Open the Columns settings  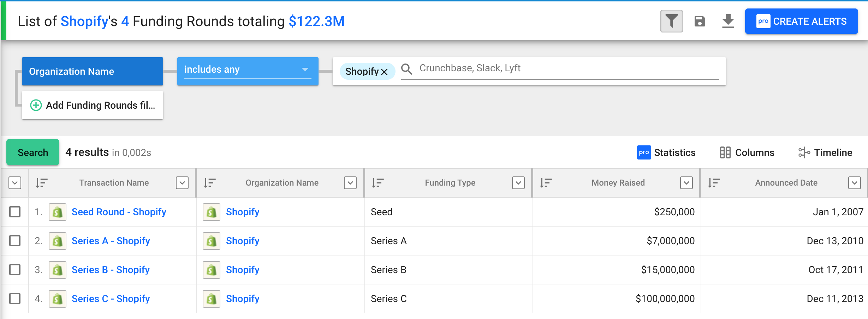click(747, 152)
